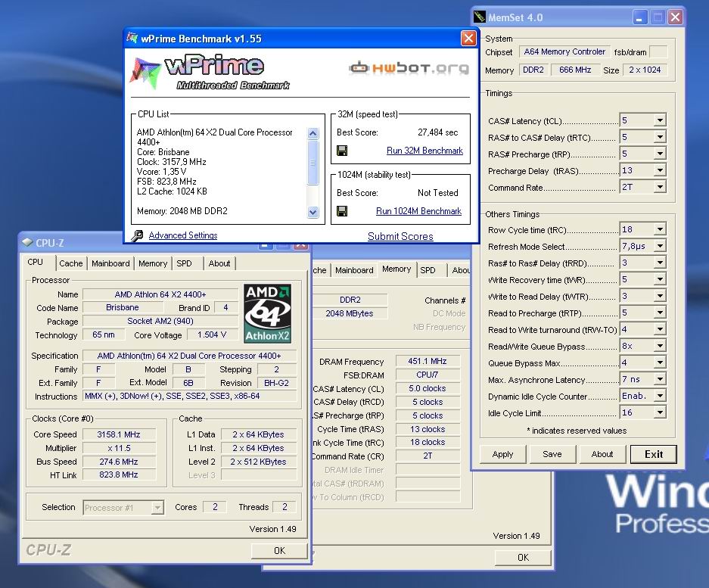
Task: Click the Apply button in MemSet
Action: pos(503,454)
